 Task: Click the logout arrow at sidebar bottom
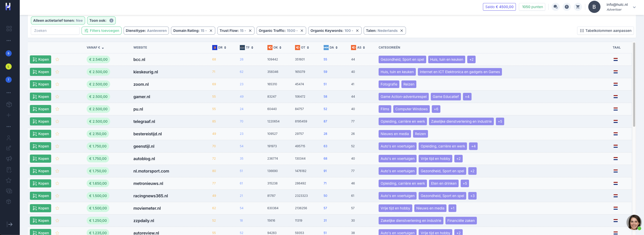[10, 224]
